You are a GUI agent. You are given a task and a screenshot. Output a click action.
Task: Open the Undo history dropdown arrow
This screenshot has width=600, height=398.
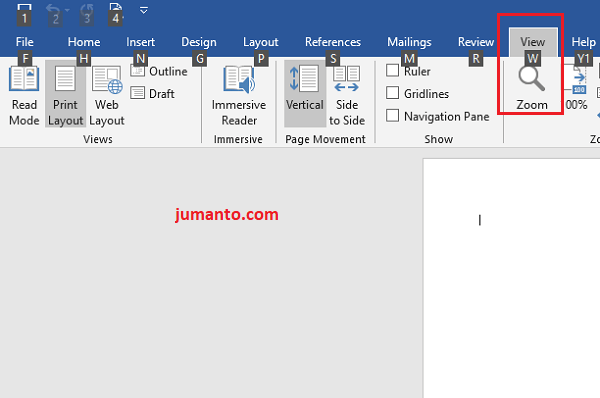click(67, 10)
